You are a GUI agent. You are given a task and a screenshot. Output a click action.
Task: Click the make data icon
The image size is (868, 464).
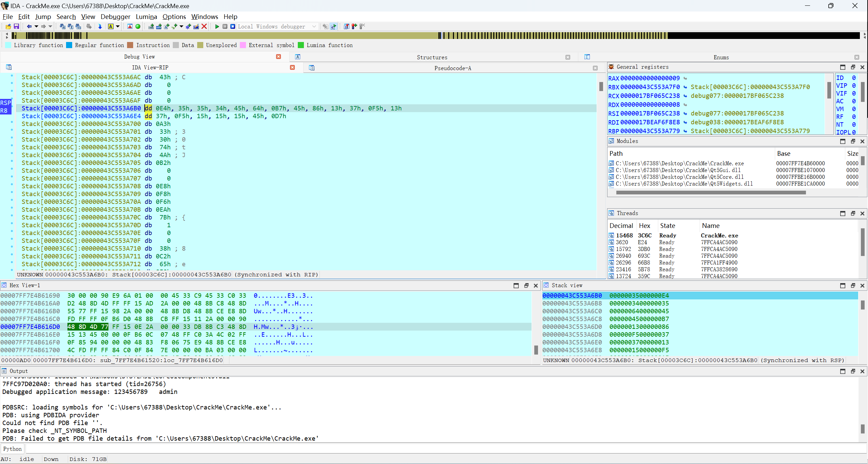(159, 26)
